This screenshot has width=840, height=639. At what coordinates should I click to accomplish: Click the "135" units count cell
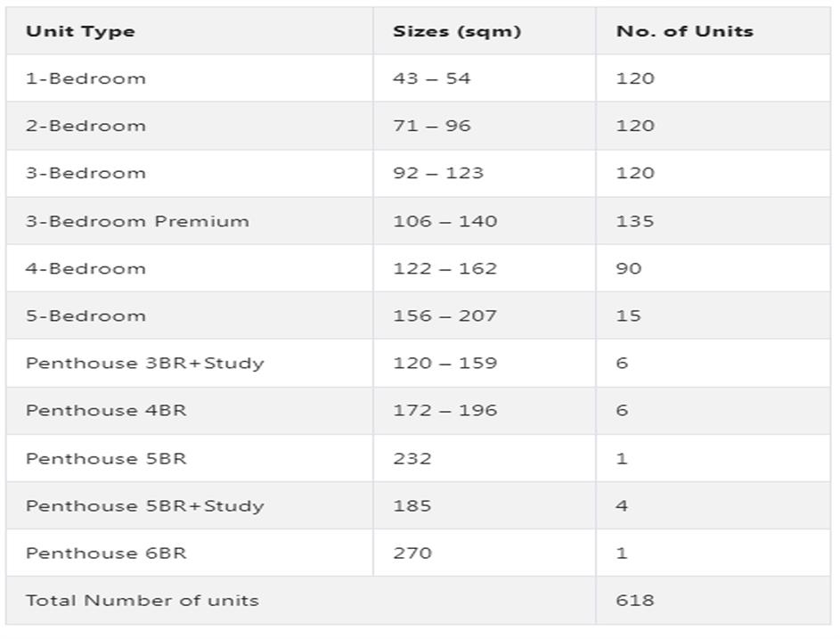pos(634,221)
